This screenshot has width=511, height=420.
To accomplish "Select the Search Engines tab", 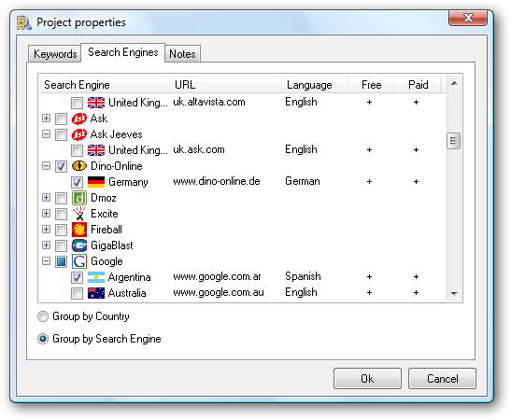I will (123, 52).
